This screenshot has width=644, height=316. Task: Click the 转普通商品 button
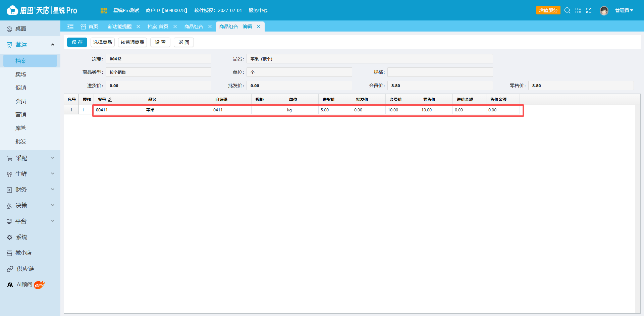[x=132, y=42]
